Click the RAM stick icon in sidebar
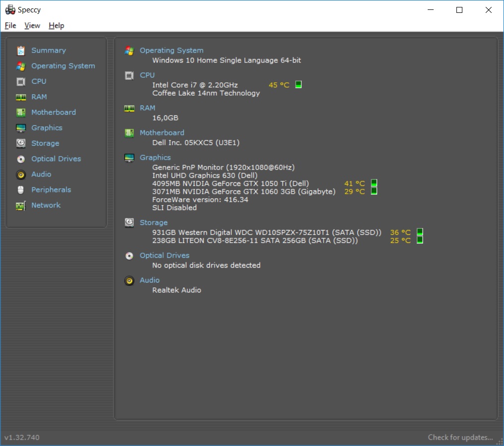This screenshot has height=446, width=504. (21, 97)
